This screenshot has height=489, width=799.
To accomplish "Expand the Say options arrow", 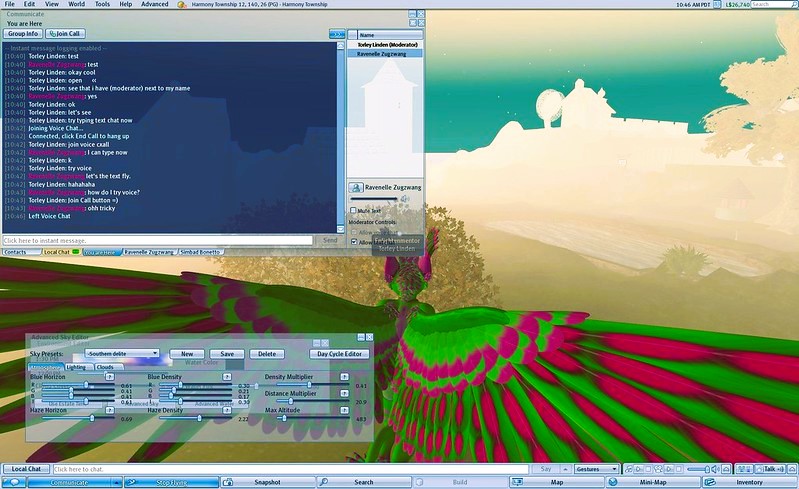I will coord(565,469).
